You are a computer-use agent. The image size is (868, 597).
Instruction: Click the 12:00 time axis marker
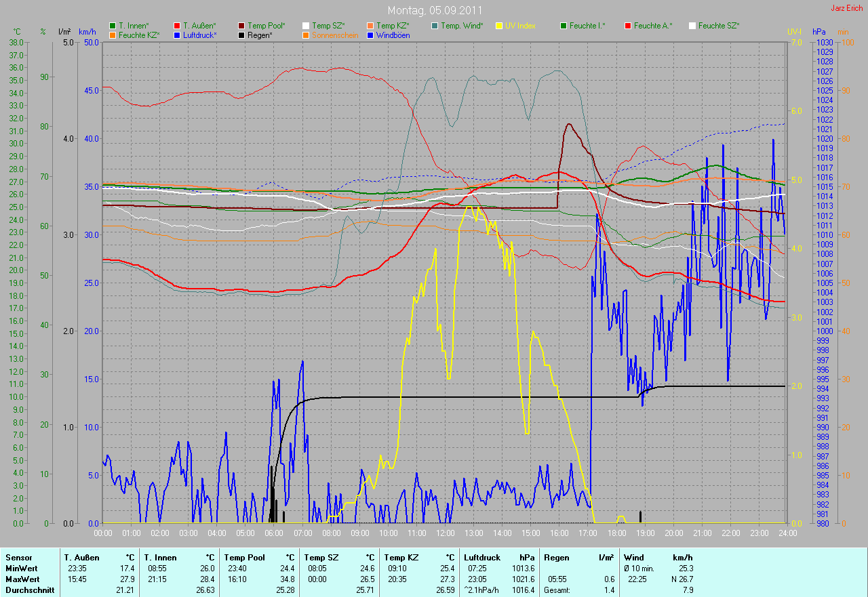tap(445, 533)
